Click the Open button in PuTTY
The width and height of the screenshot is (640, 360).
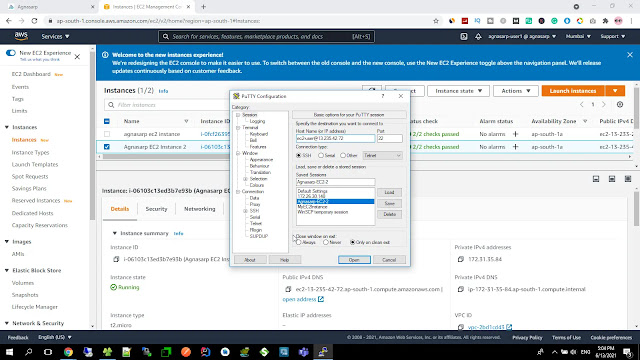tap(354, 260)
